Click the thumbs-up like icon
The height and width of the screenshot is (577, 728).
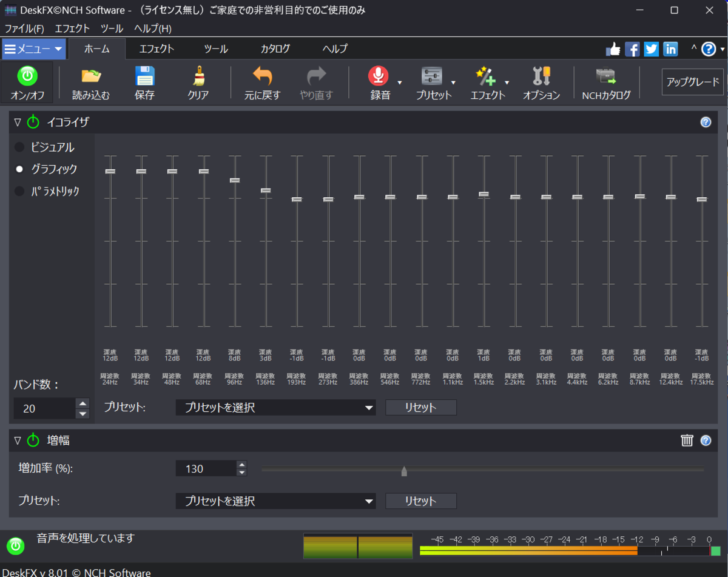pyautogui.click(x=613, y=49)
